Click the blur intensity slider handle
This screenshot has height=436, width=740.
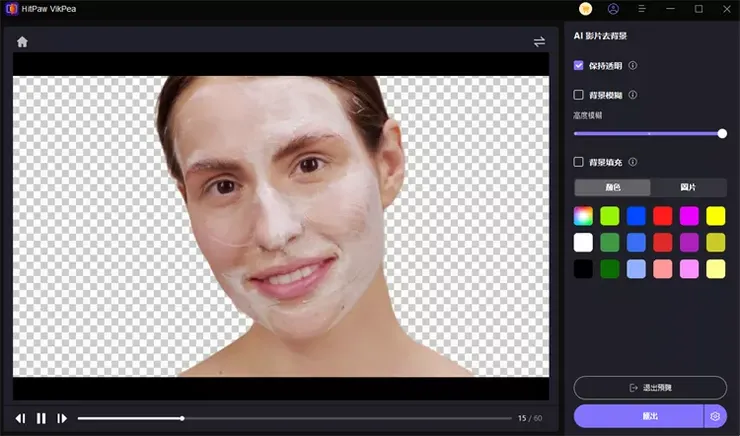(722, 134)
